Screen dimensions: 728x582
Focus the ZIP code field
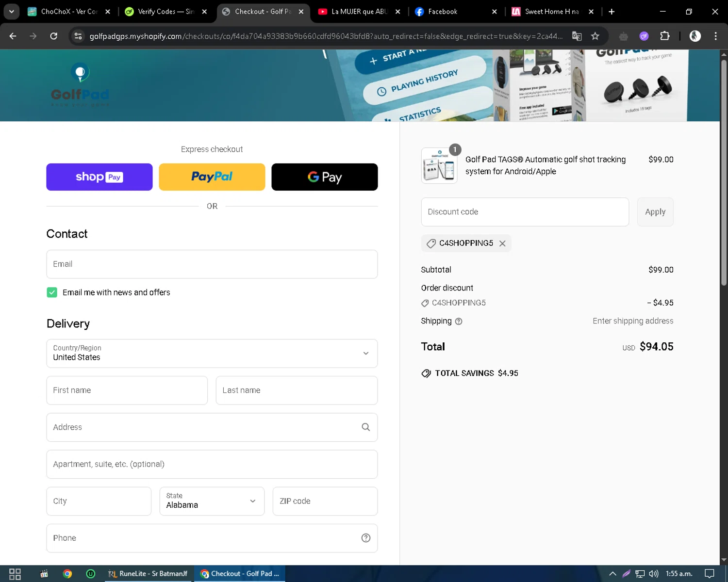tap(325, 501)
